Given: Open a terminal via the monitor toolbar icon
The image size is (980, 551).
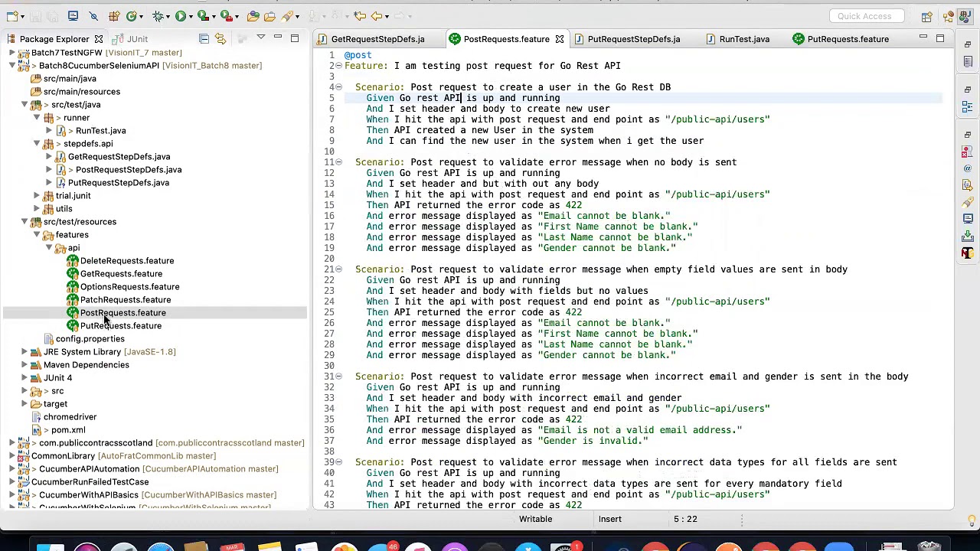Looking at the screenshot, I should pyautogui.click(x=73, y=15).
